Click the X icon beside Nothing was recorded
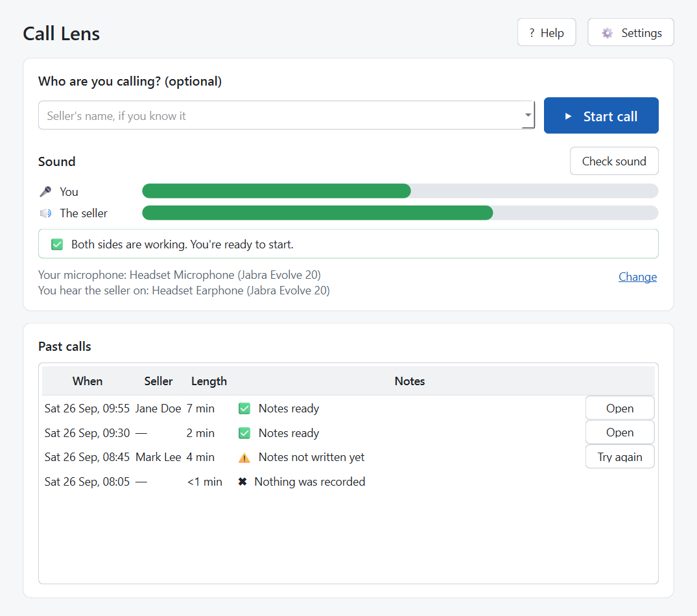 pyautogui.click(x=242, y=482)
